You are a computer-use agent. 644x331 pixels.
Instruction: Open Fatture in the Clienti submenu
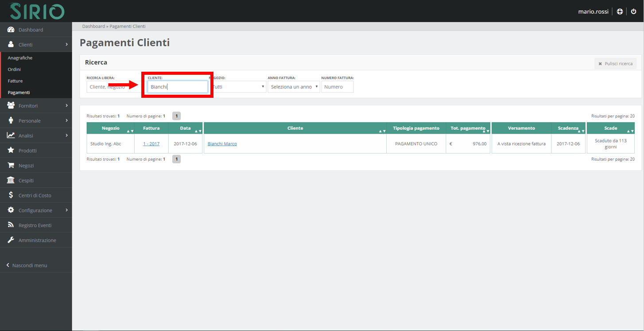click(15, 81)
